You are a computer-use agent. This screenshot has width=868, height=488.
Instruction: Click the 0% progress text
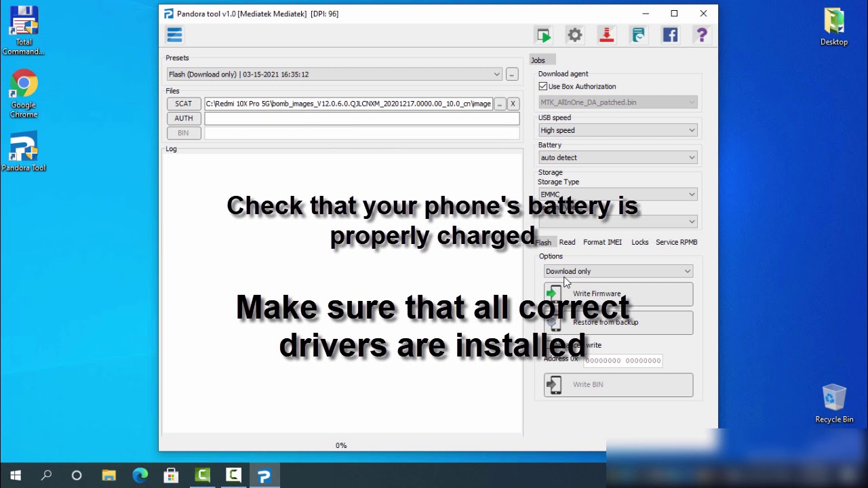[341, 445]
